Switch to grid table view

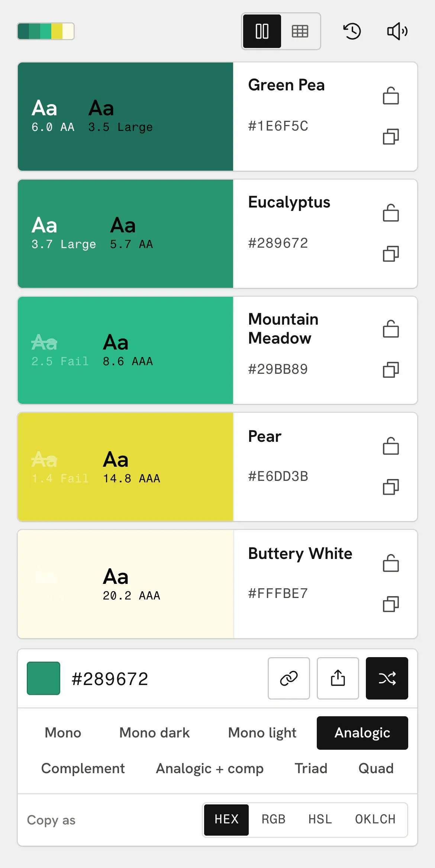[300, 31]
